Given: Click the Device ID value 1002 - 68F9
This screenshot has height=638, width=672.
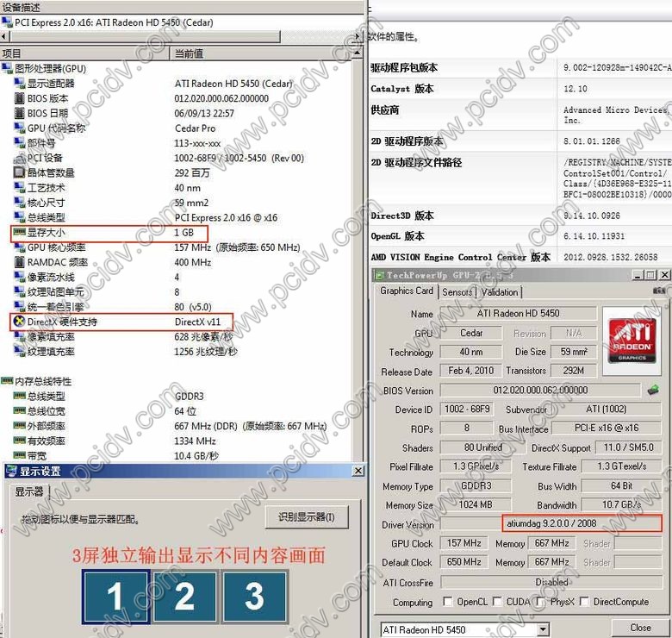Looking at the screenshot, I should [x=467, y=409].
